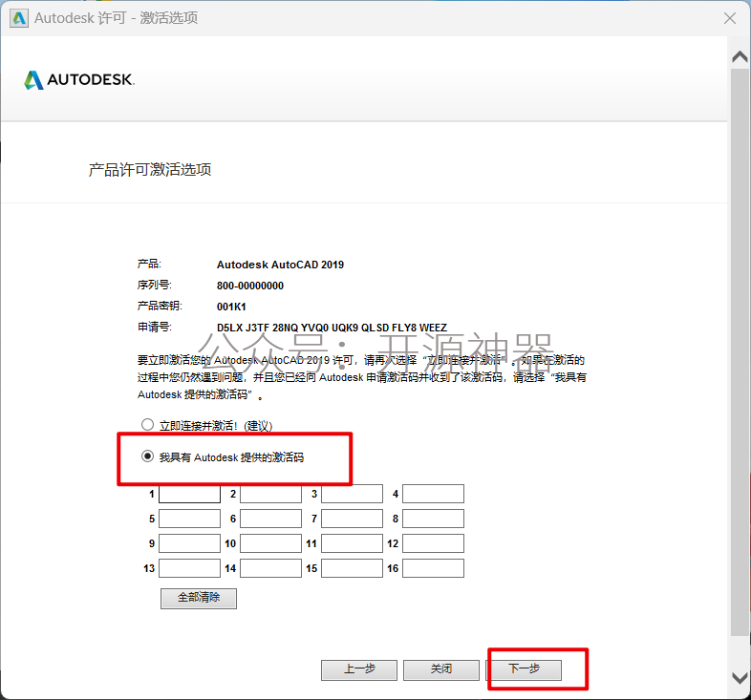Viewport: 751px width, 700px height.
Task: Proceed with the 下一步 (Next) button
Action: [x=524, y=669]
